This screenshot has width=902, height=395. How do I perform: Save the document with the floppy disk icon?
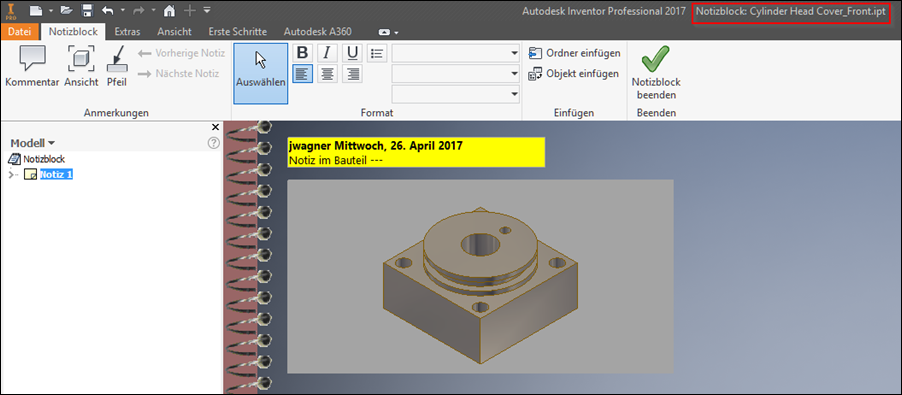tap(87, 10)
